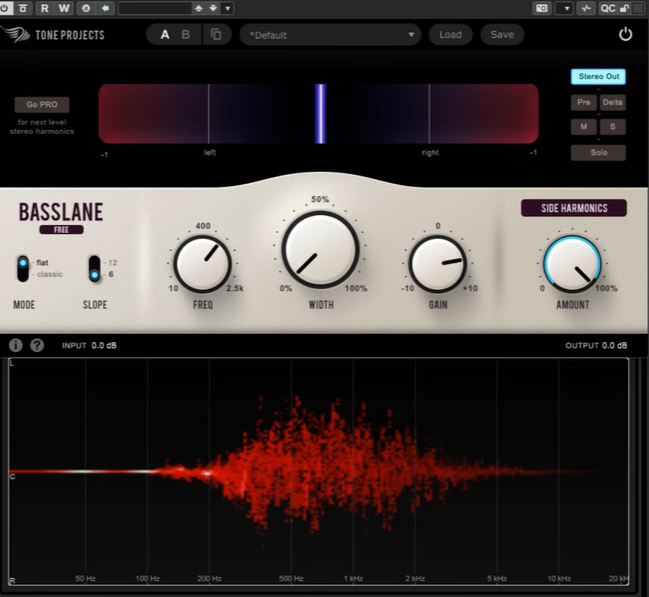649x597 pixels.
Task: Open the info icon below MODE
Action: 16,345
